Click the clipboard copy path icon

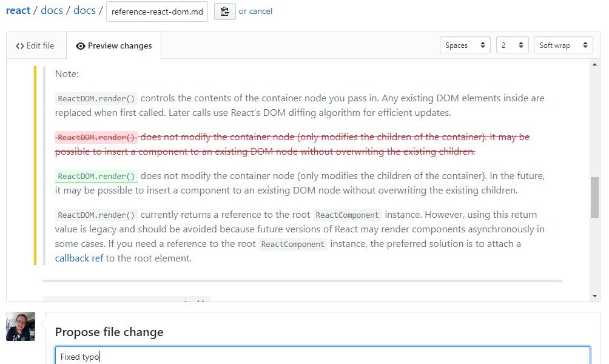point(224,12)
